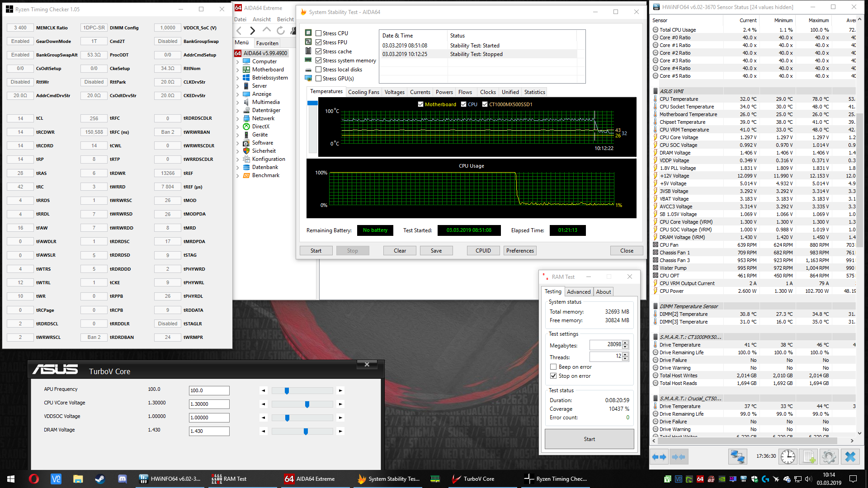868x488 pixels.
Task: Click the DRAM Voltage input field
Action: pyautogui.click(x=209, y=431)
